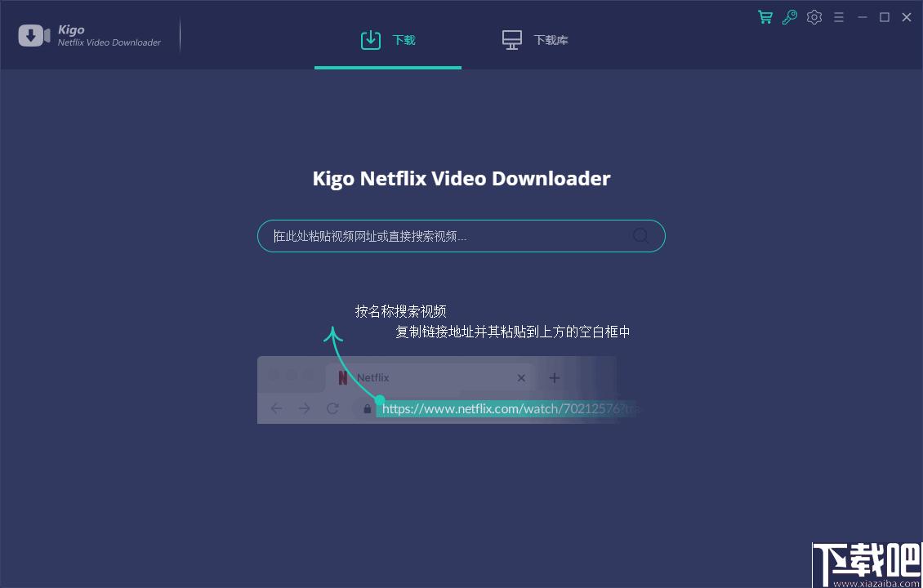Click the key registration icon

click(x=789, y=17)
